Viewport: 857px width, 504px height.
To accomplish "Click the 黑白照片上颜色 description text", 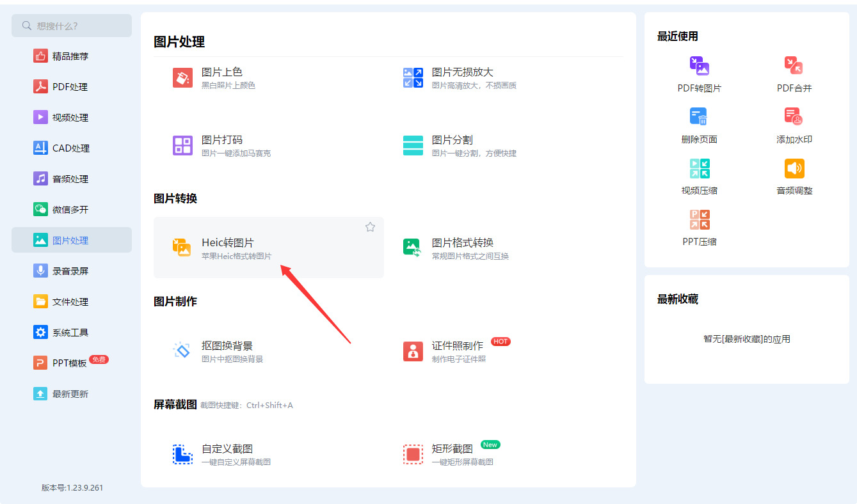I will click(228, 86).
